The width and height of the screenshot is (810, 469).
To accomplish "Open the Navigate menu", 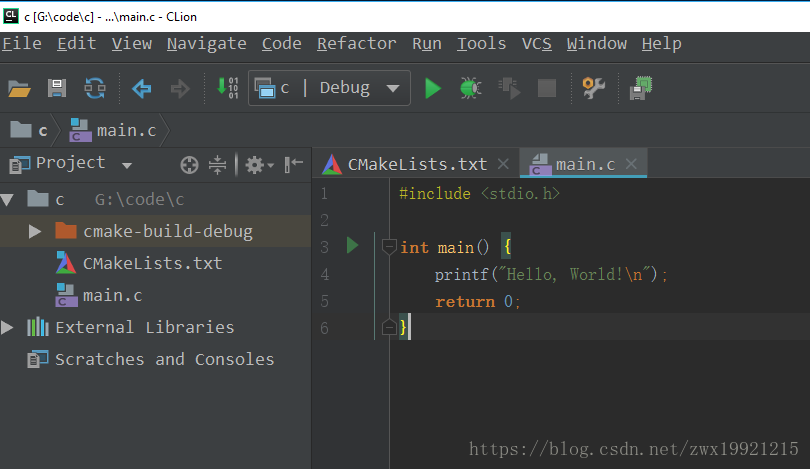I will pyautogui.click(x=207, y=44).
